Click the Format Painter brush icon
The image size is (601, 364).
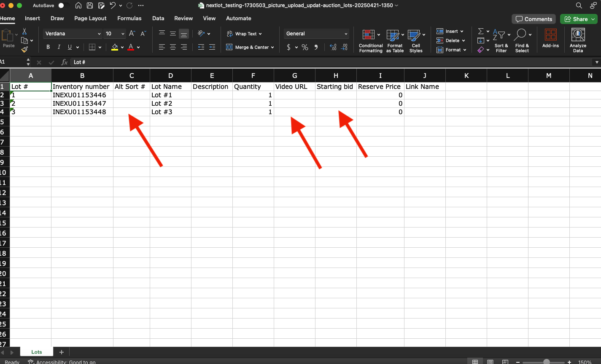[x=24, y=49]
